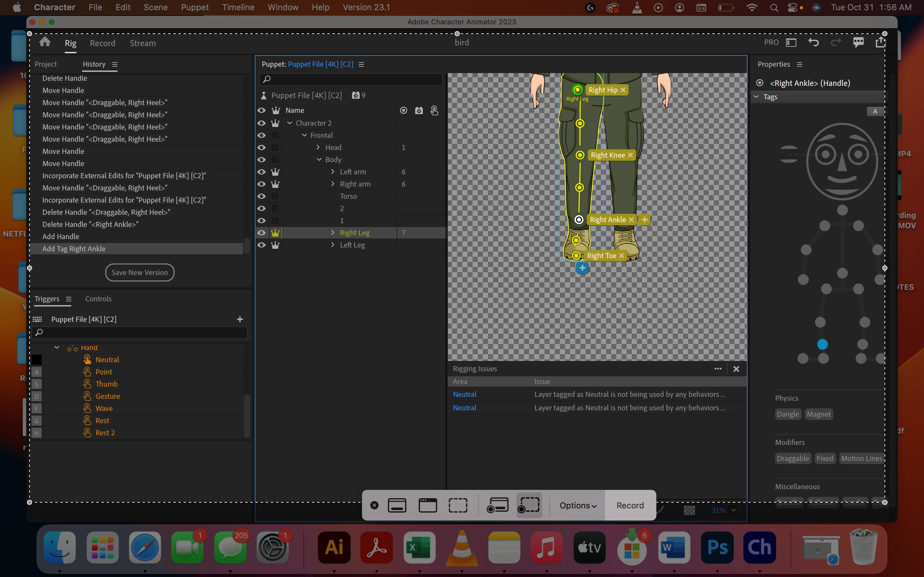Toggle independence crown for Head layer

click(275, 148)
